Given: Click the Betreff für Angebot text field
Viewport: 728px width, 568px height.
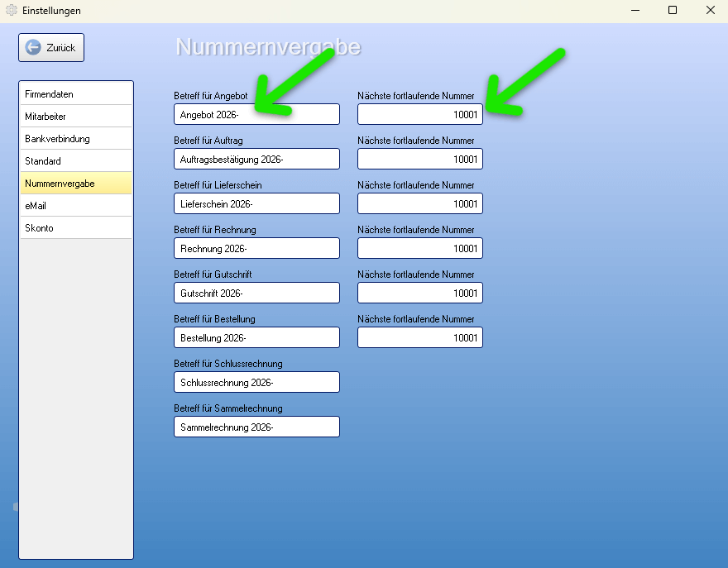Looking at the screenshot, I should pos(256,114).
